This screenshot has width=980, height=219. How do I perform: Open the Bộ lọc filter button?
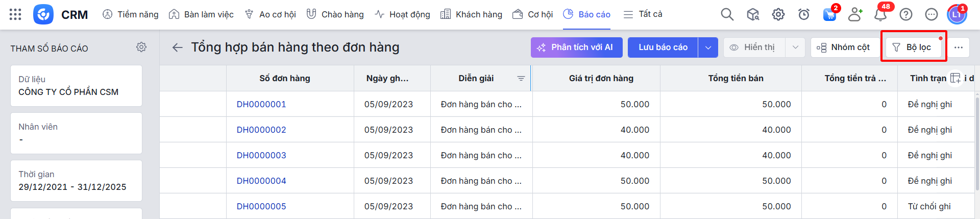point(912,47)
